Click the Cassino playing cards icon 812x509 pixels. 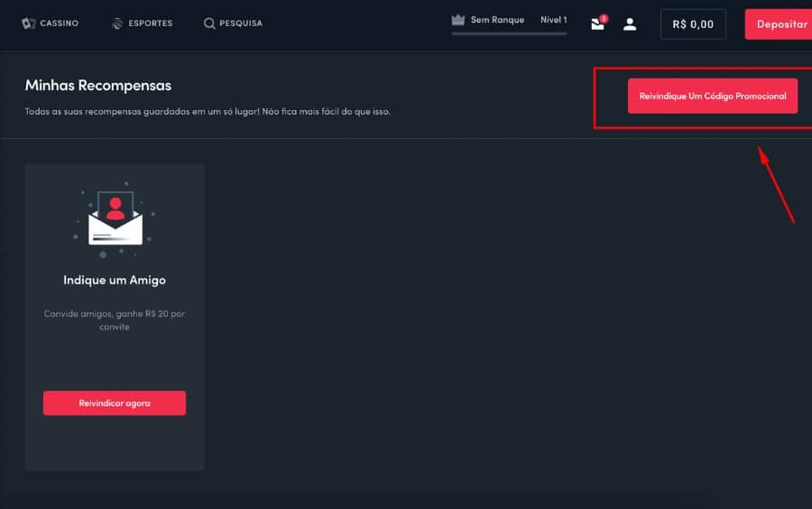28,23
